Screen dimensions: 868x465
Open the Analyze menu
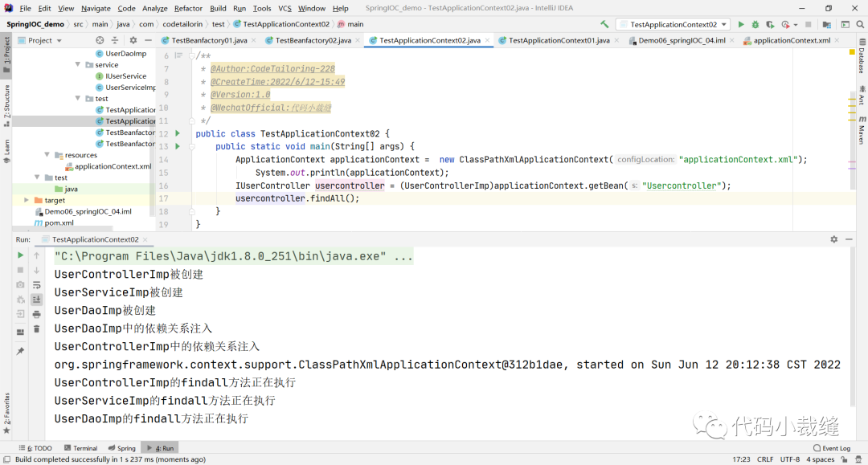pos(155,8)
